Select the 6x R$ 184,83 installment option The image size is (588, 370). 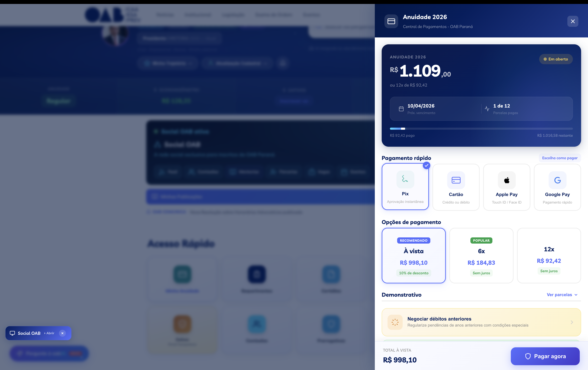(481, 256)
